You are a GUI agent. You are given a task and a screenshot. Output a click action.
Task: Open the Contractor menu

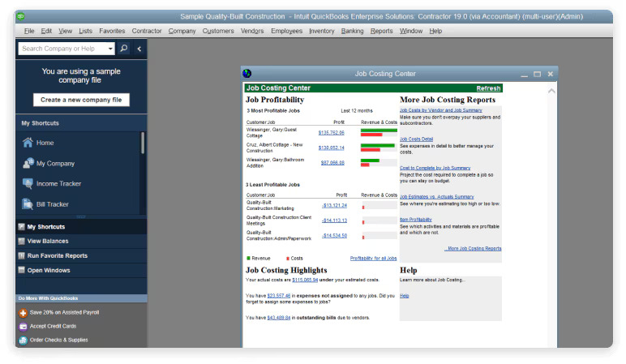click(147, 31)
